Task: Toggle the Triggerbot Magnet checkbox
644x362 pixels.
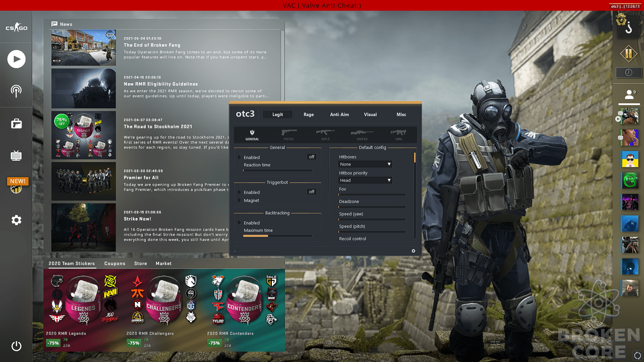Action: (x=239, y=200)
